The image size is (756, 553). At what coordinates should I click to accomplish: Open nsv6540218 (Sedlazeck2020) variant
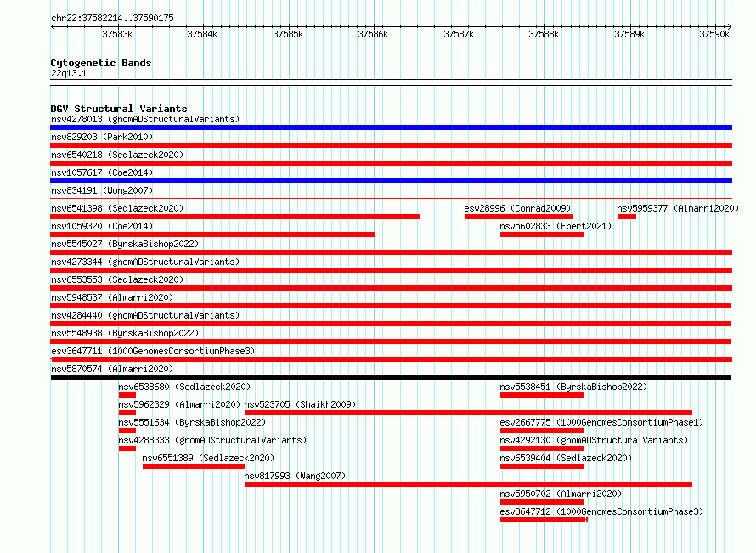click(x=117, y=155)
